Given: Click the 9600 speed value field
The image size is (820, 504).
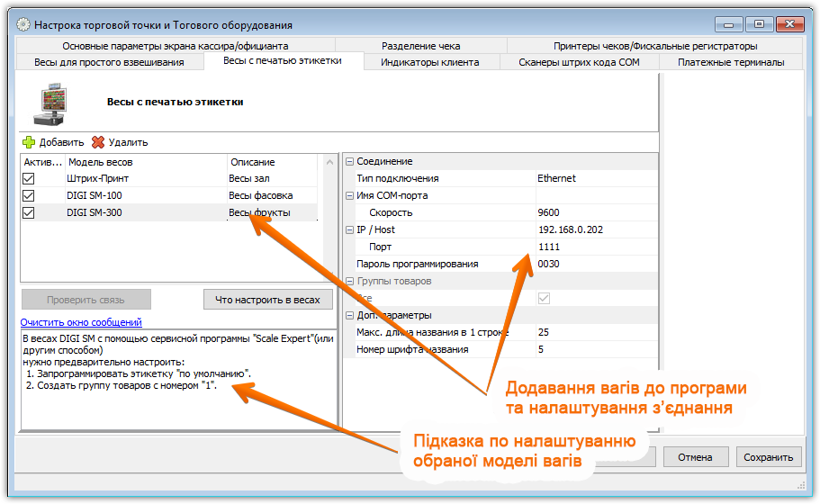Looking at the screenshot, I should 597,212.
